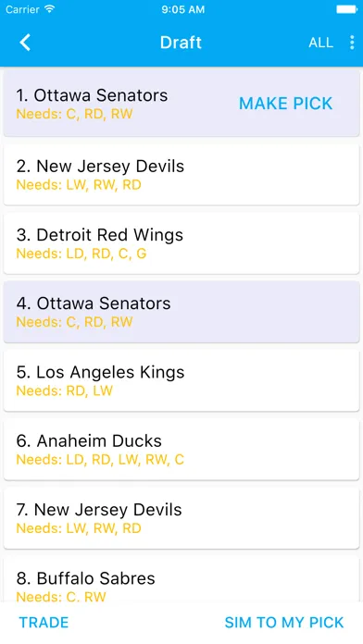This screenshot has height=644, width=363.
Task: Select pick 4 Ottawa Senators row
Action: click(x=181, y=312)
